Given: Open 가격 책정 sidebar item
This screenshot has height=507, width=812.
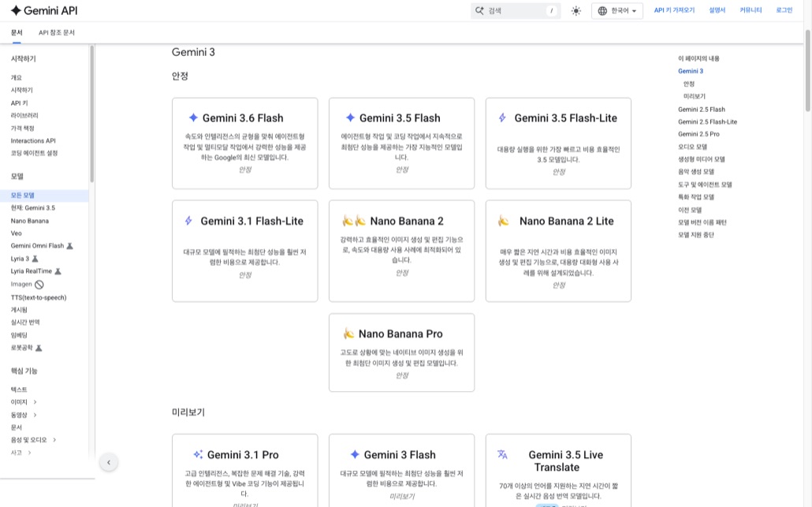Looking at the screenshot, I should tap(22, 128).
